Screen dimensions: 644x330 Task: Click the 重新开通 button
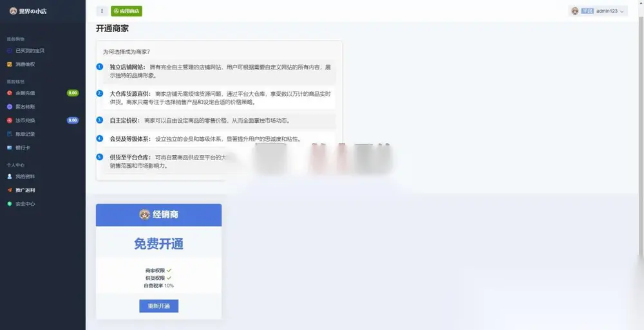click(x=158, y=306)
